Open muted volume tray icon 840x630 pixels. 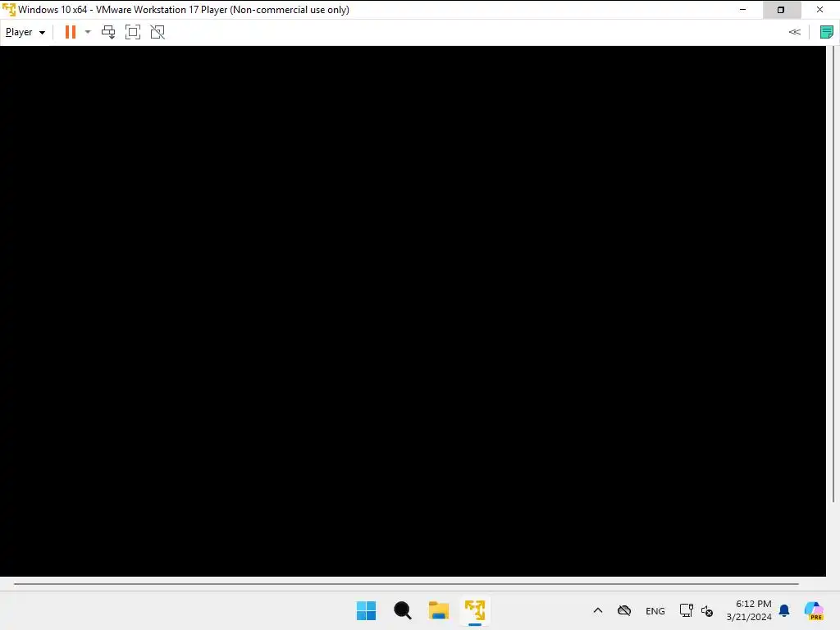706,611
